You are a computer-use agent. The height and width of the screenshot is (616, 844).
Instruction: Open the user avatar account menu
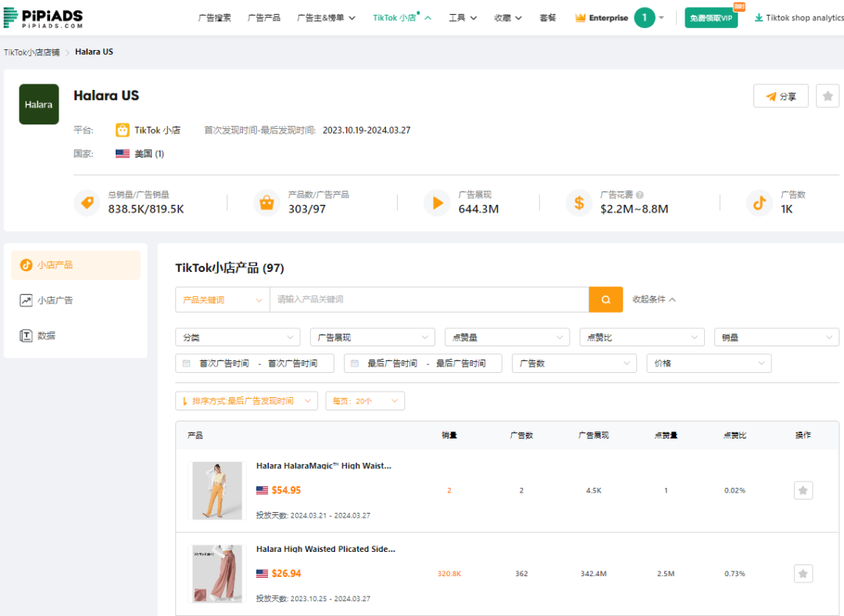(645, 17)
